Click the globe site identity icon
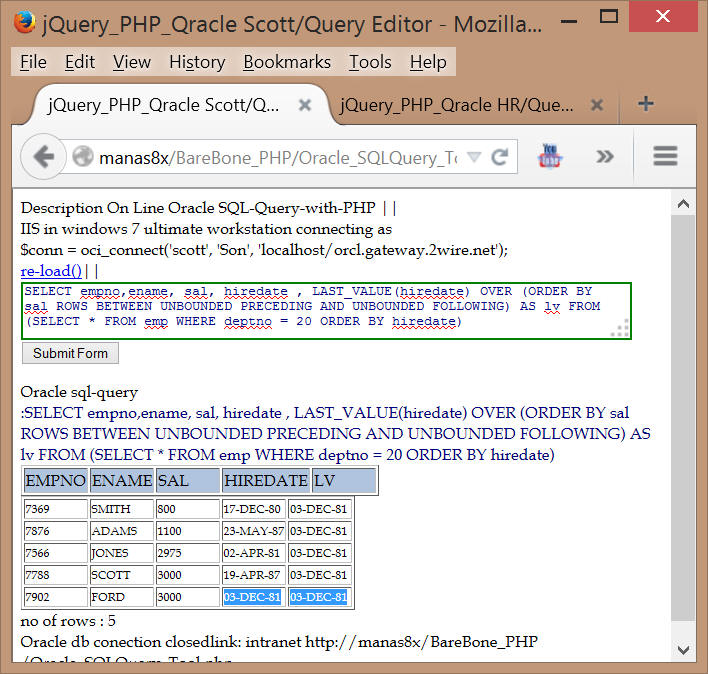 [82, 157]
